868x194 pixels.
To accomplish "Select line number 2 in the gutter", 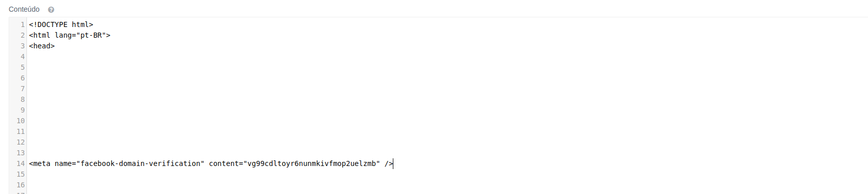I will pyautogui.click(x=22, y=35).
